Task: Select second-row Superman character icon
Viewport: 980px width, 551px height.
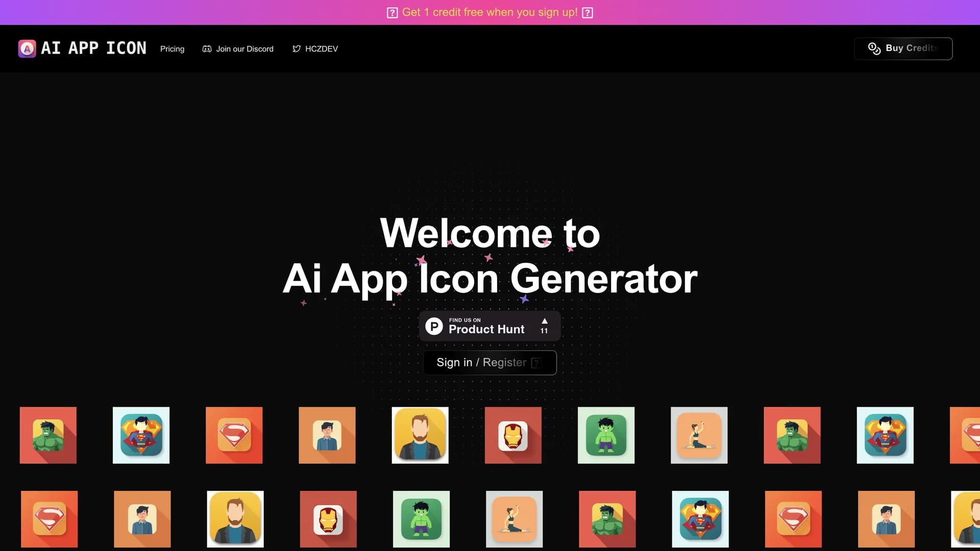Action: click(700, 519)
